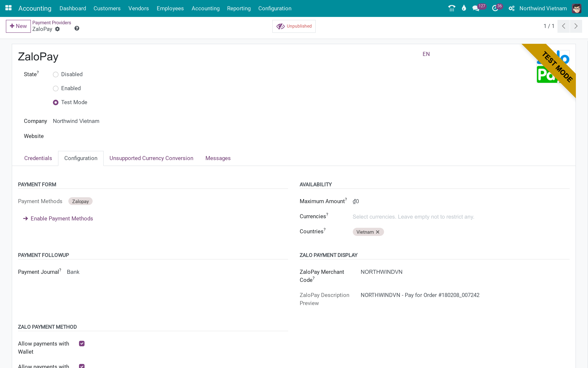Viewport: 588px width, 368px height.
Task: Open the debug tools gear icon
Action: (x=511, y=8)
